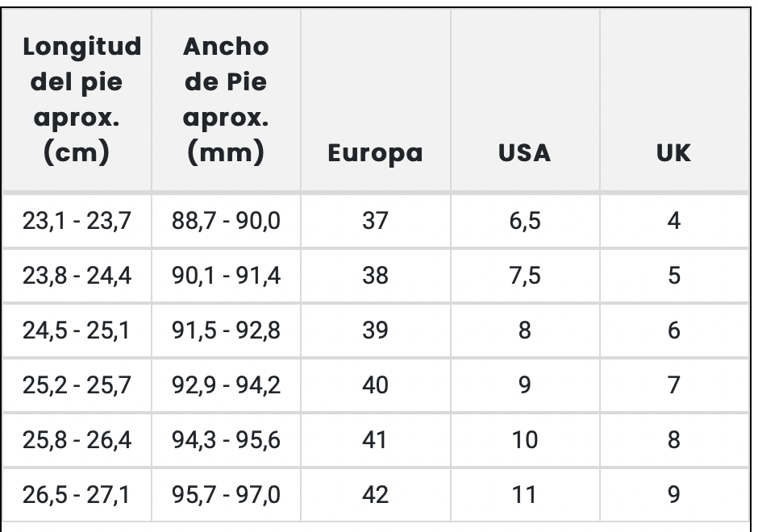Select European size 38 cell

pos(375,276)
